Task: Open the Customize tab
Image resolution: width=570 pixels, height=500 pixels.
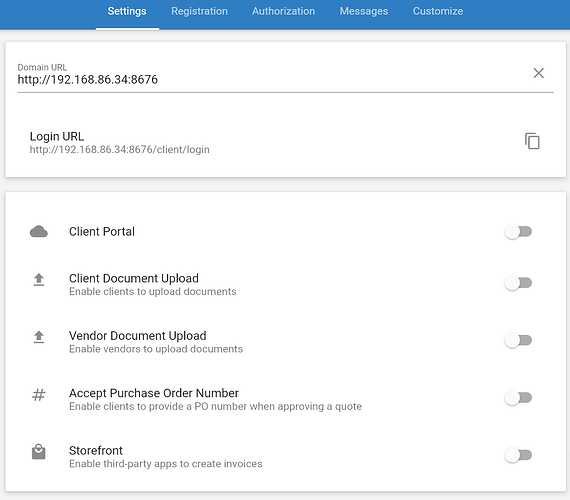Action: 438,11
